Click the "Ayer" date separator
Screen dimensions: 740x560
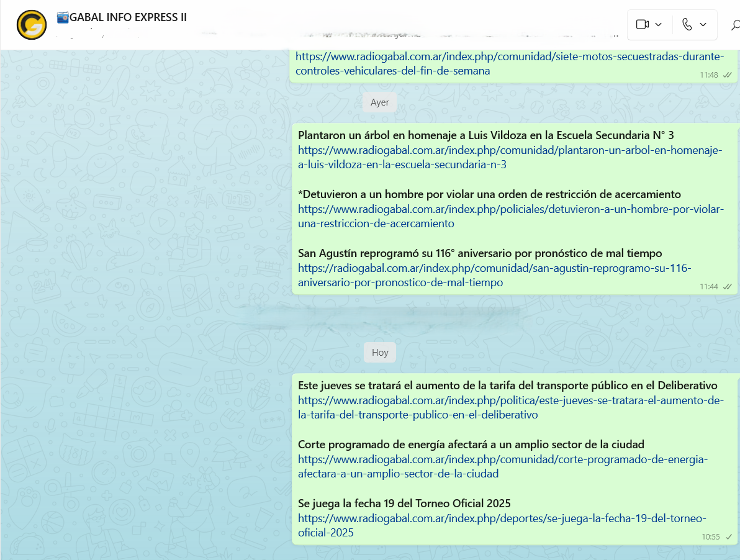point(379,102)
